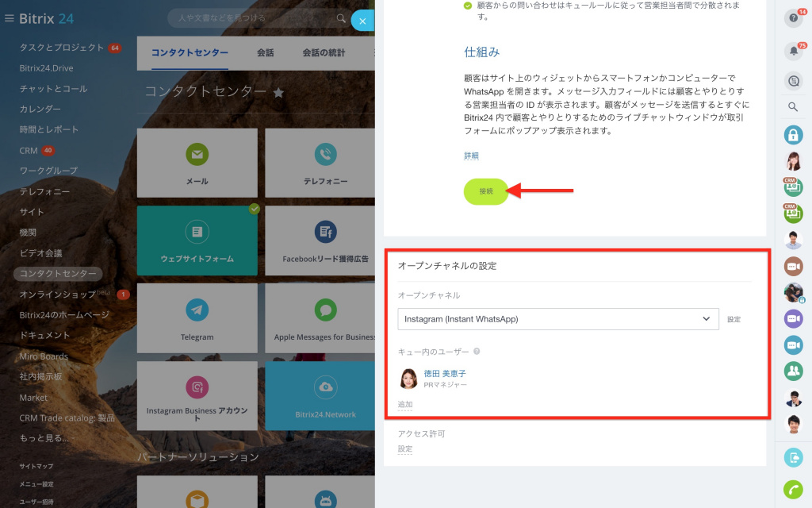The image size is (812, 508).
Task: Open オンラインショップ in the left menu
Action: (x=57, y=294)
